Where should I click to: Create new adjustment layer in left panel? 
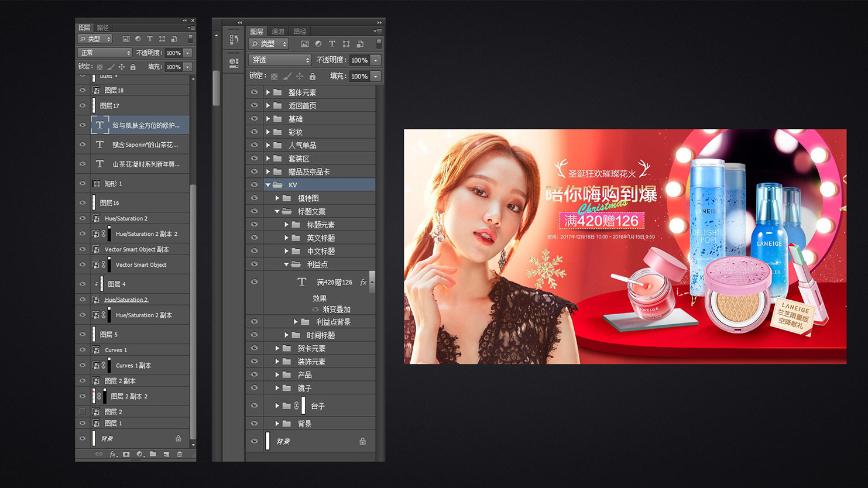point(139,455)
